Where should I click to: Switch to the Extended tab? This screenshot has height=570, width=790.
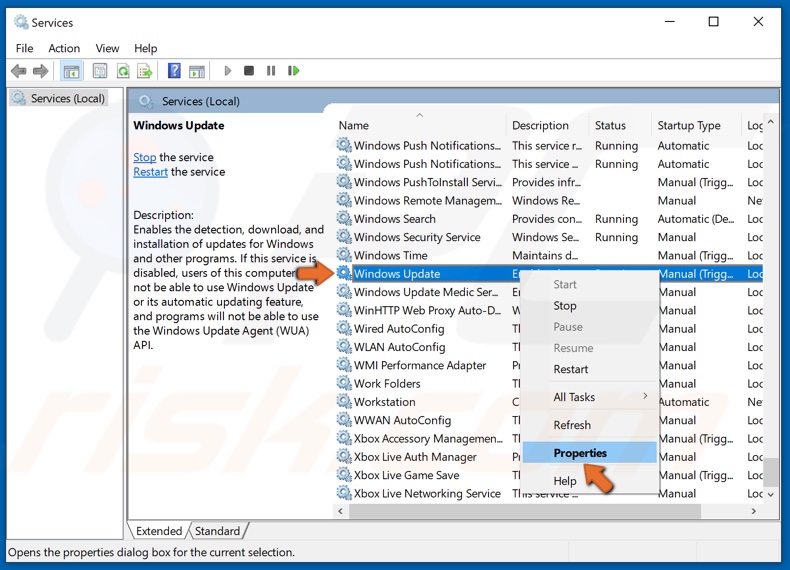pos(159,531)
